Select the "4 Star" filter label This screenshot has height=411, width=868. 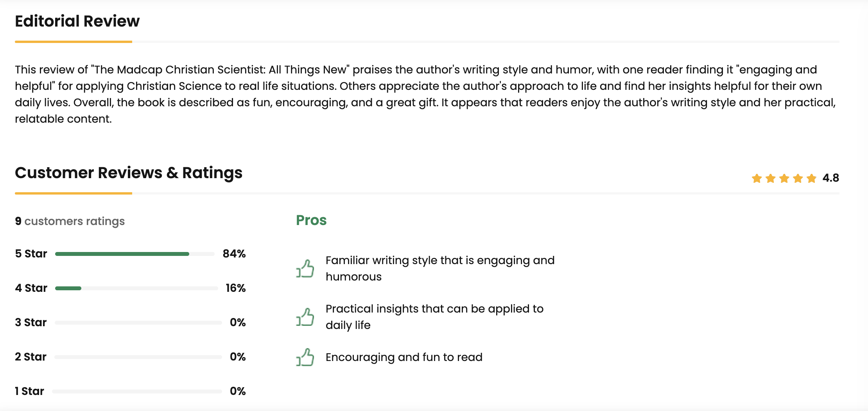pyautogui.click(x=31, y=288)
